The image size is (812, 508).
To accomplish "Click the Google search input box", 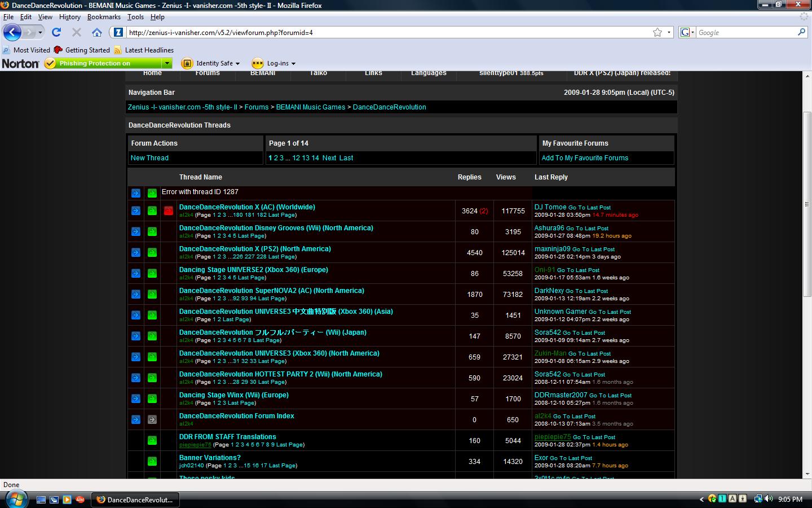I will coord(747,32).
